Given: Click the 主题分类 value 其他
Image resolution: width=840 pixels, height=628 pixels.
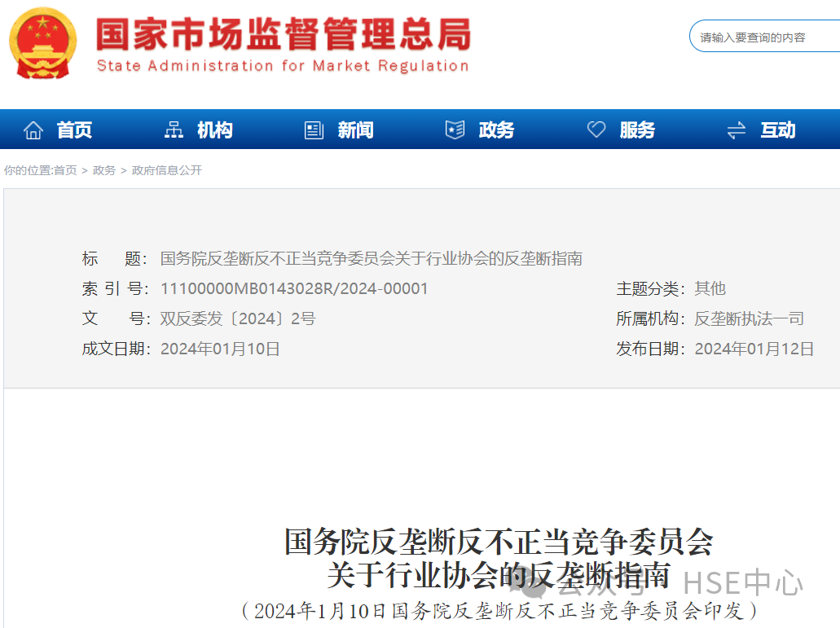Looking at the screenshot, I should [710, 288].
